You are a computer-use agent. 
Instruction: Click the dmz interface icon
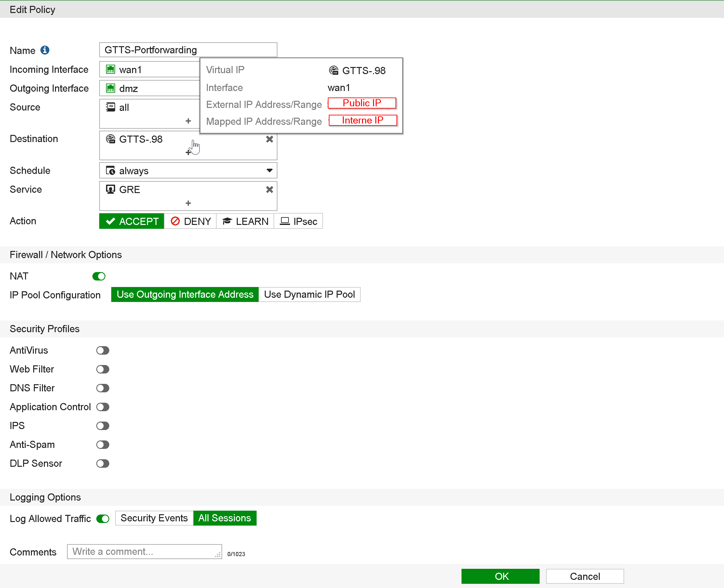pyautogui.click(x=111, y=88)
